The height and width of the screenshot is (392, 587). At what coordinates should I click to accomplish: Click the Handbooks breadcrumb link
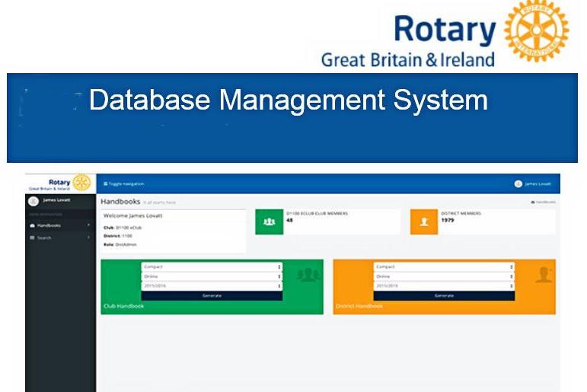point(545,202)
